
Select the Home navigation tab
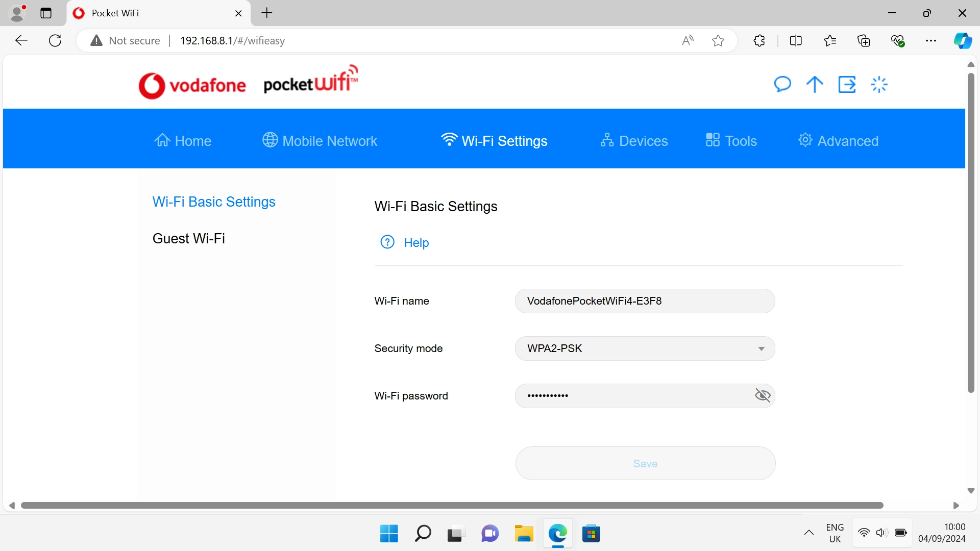click(182, 140)
